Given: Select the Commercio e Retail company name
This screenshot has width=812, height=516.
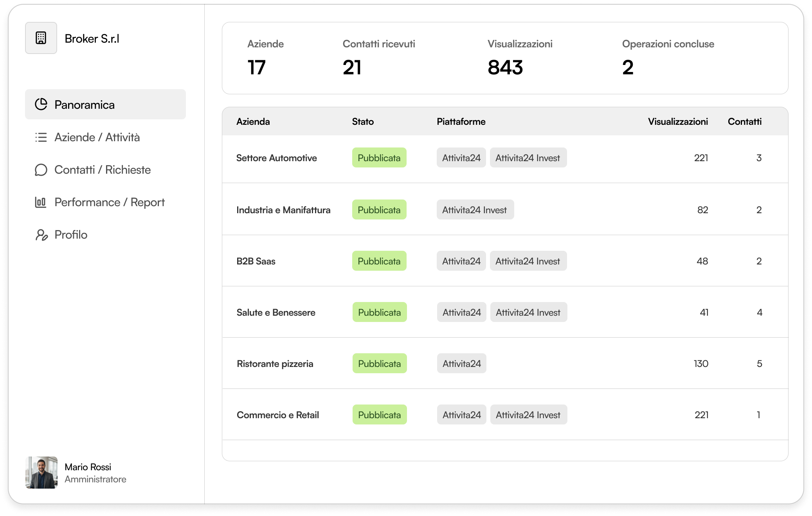Looking at the screenshot, I should click(277, 415).
